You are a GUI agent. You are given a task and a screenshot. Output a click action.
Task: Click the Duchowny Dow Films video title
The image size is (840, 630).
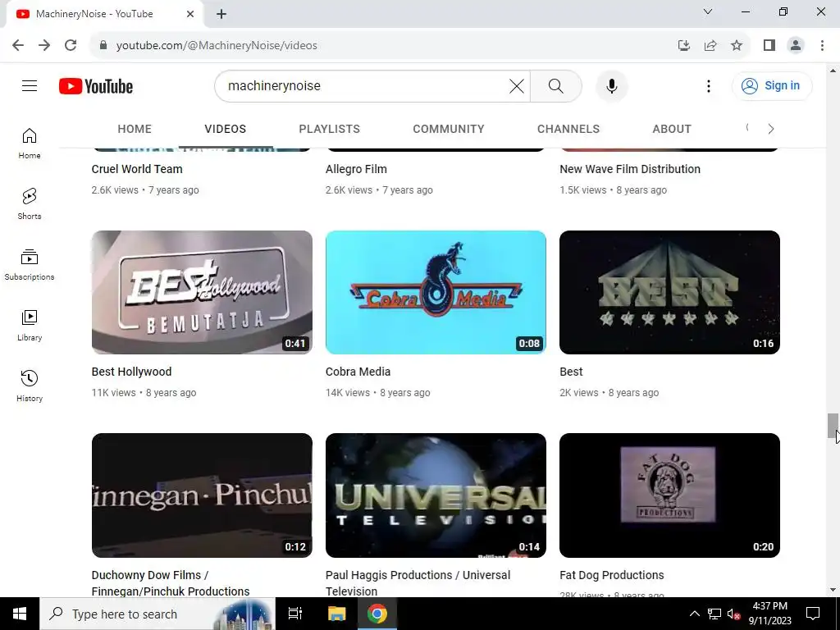click(171, 583)
